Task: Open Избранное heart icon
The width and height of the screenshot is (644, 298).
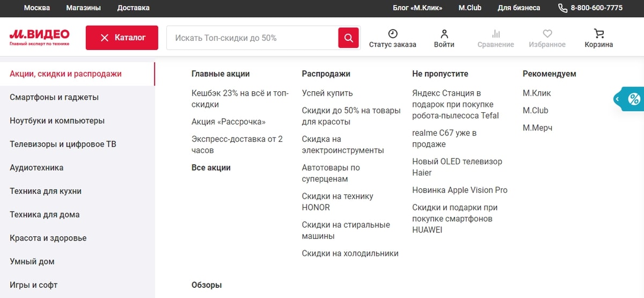Action: (547, 33)
